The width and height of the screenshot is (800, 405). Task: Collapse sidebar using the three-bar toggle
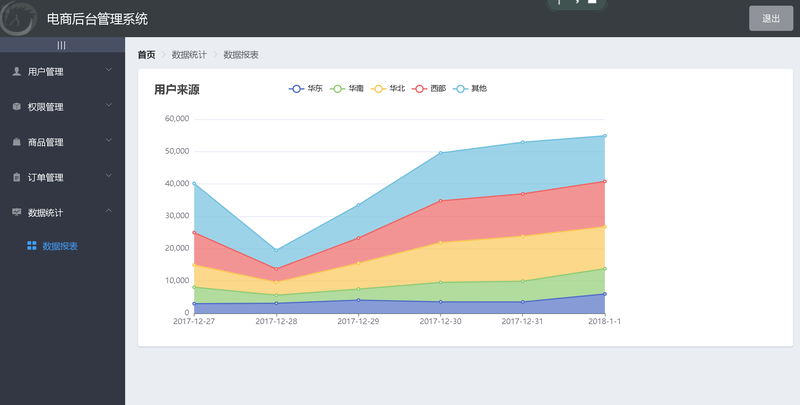pos(61,45)
